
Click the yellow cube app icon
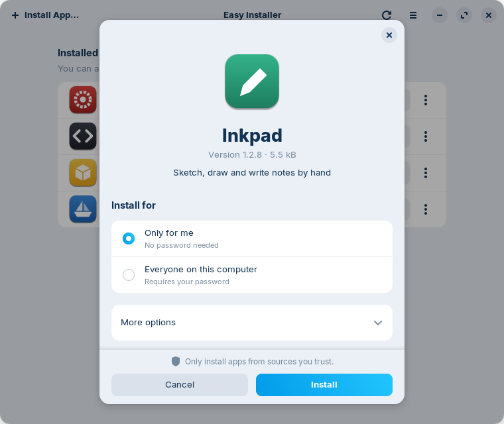coord(83,173)
